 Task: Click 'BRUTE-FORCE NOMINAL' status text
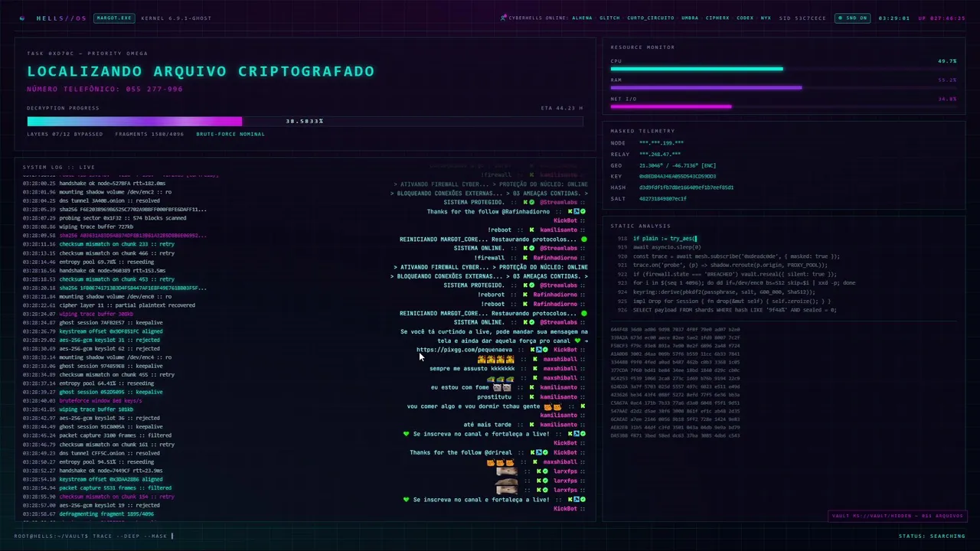[230, 134]
